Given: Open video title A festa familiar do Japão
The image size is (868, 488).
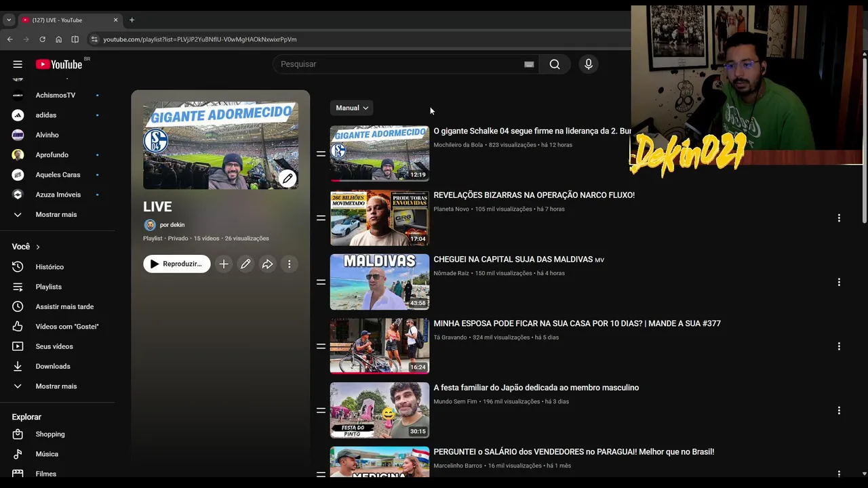Looking at the screenshot, I should (536, 388).
